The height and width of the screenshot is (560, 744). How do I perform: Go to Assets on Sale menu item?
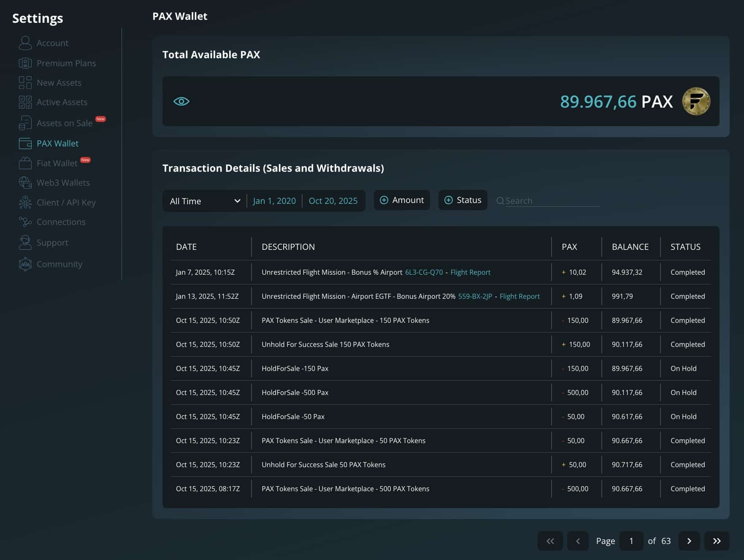64,123
